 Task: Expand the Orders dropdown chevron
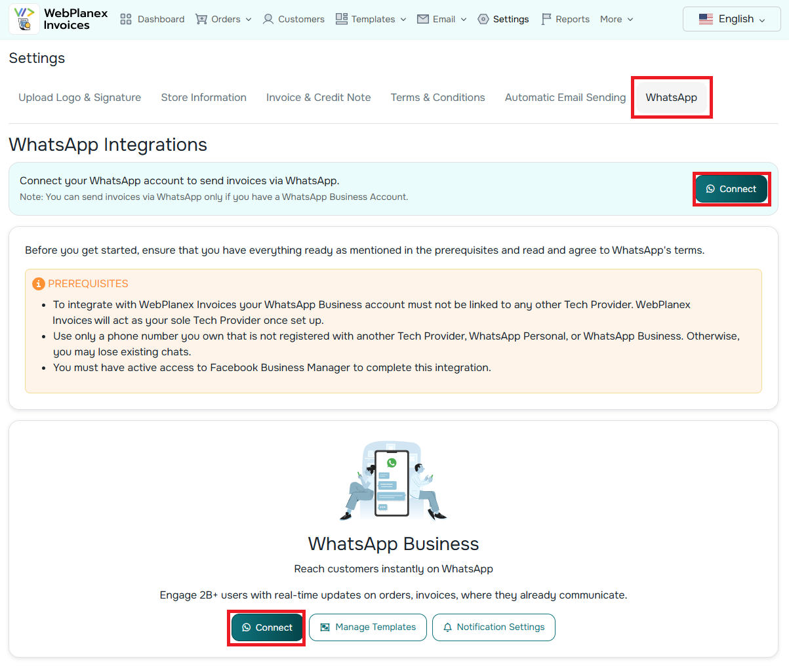click(249, 20)
